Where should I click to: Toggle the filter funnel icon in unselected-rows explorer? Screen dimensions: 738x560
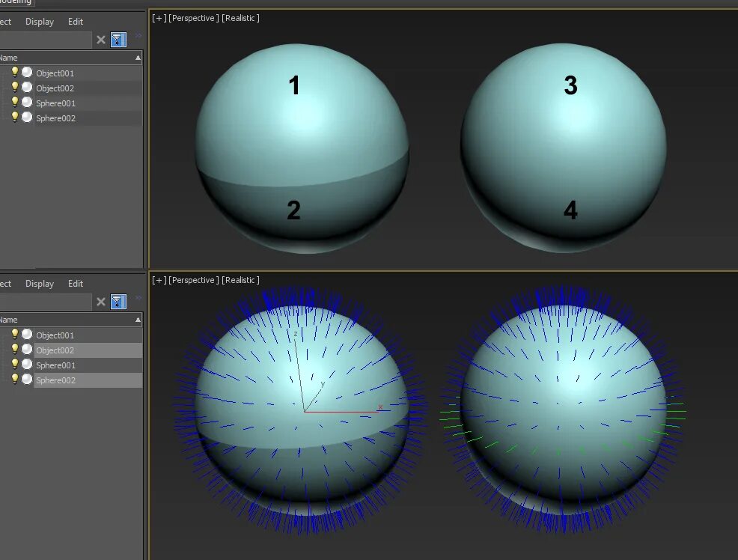[118, 40]
